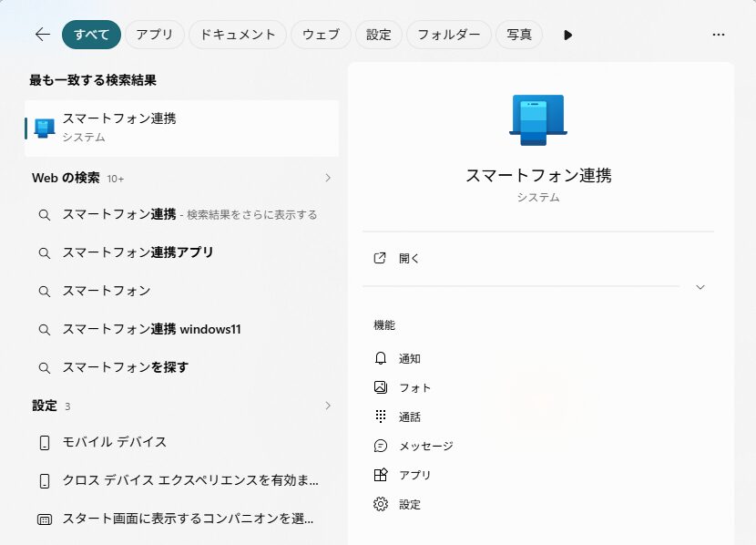Select web suggestion スマートフォン連携 windows11
The height and width of the screenshot is (545, 756).
click(182, 329)
